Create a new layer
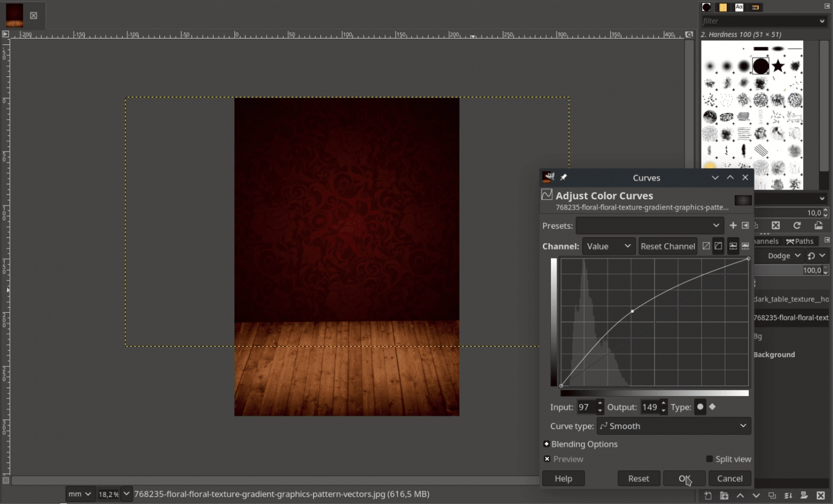Image resolution: width=833 pixels, height=504 pixels. pos(708,496)
